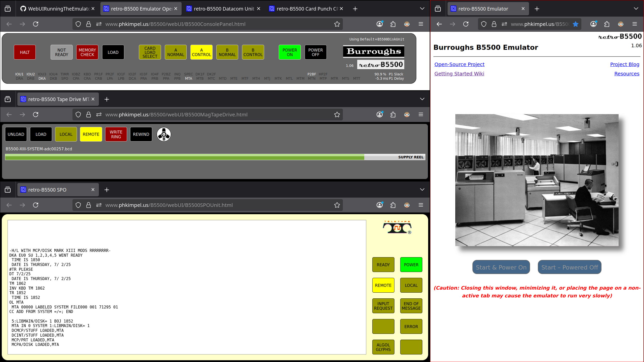
Task: Go back in the Emulator home window
Action: pyautogui.click(x=439, y=24)
